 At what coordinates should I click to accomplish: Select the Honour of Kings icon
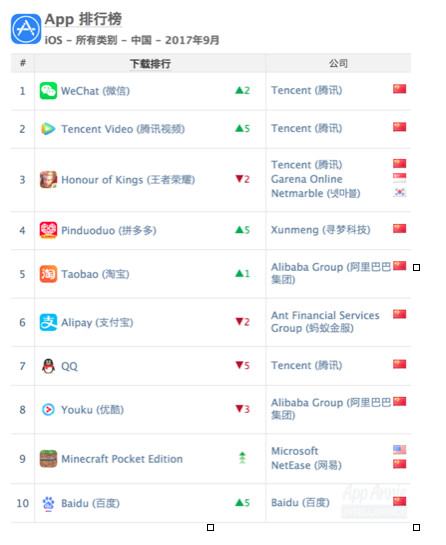(x=48, y=180)
